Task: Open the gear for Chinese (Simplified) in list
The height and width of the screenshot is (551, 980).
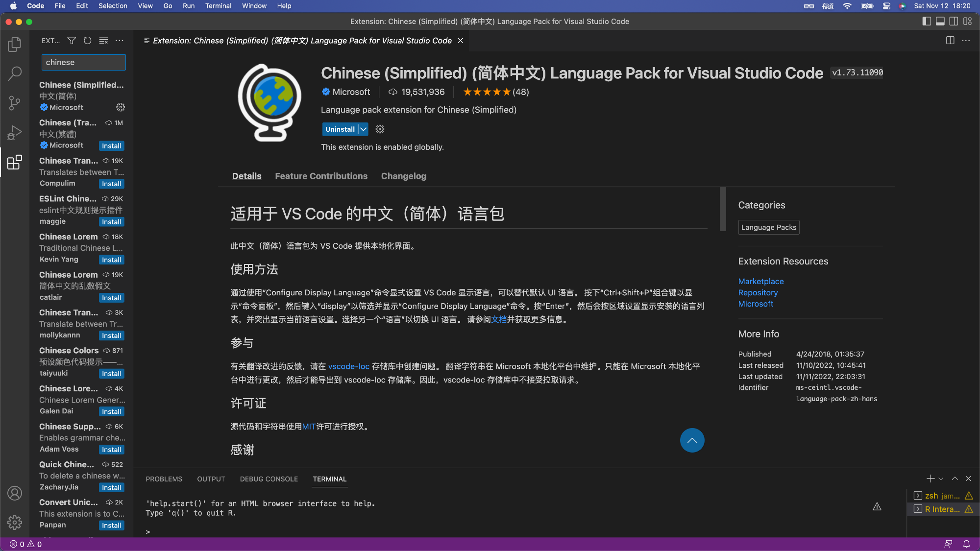Action: tap(121, 107)
